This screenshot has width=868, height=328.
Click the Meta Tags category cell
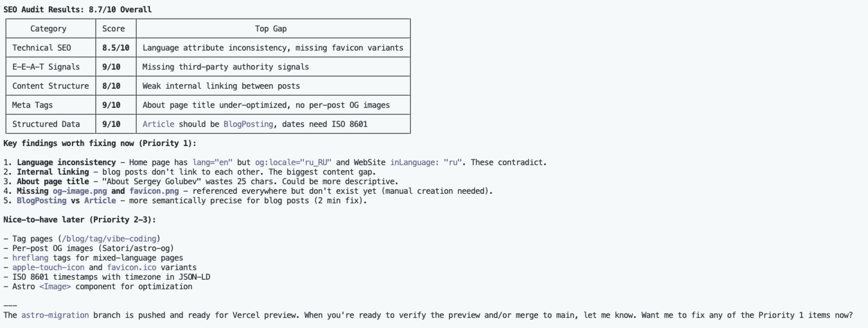[32, 105]
